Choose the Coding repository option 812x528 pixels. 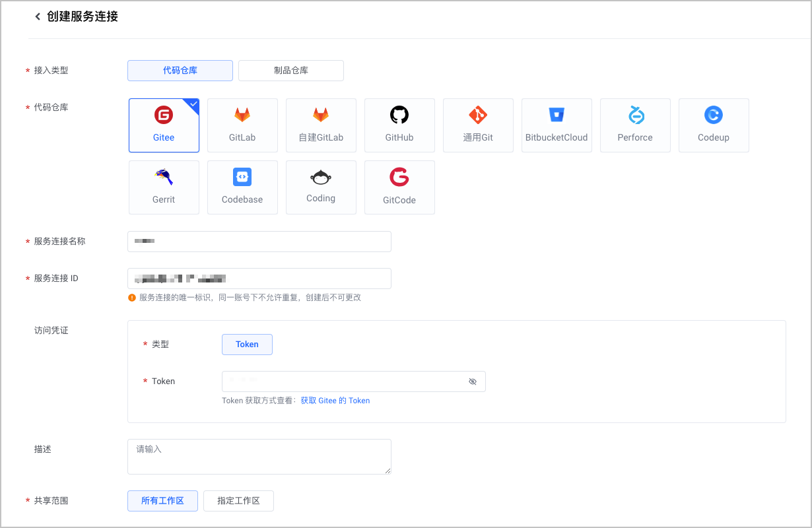[321, 187]
